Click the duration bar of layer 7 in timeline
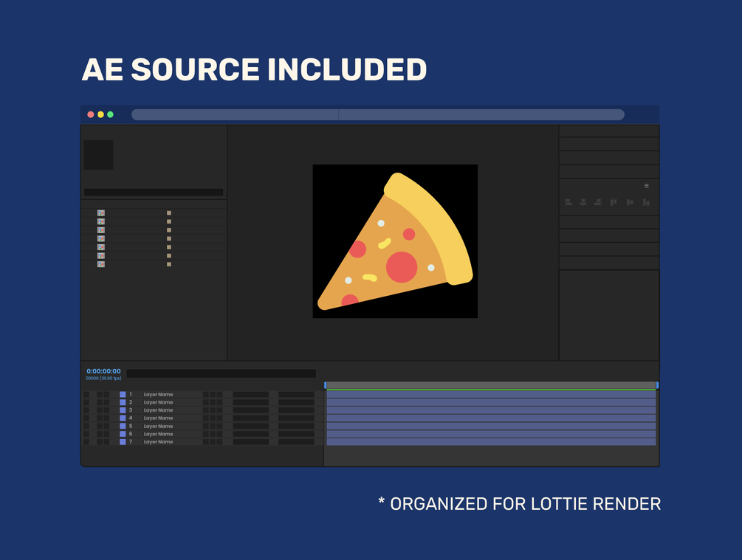742x560 pixels. click(491, 442)
